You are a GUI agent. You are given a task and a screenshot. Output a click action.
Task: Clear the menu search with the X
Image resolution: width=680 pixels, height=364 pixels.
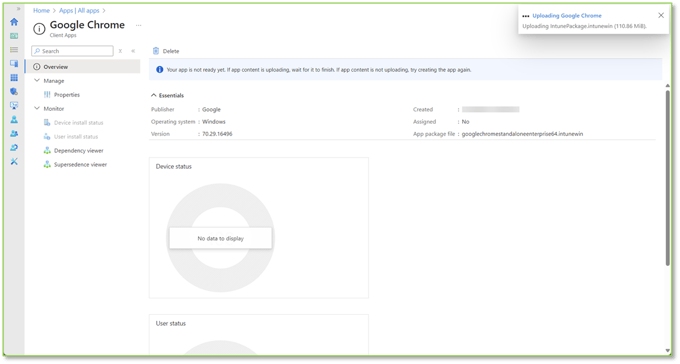tap(120, 51)
